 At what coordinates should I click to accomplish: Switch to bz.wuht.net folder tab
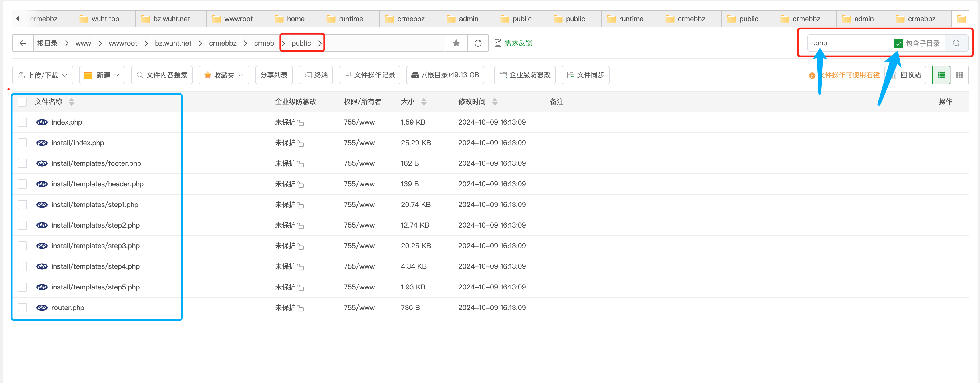tap(171, 19)
